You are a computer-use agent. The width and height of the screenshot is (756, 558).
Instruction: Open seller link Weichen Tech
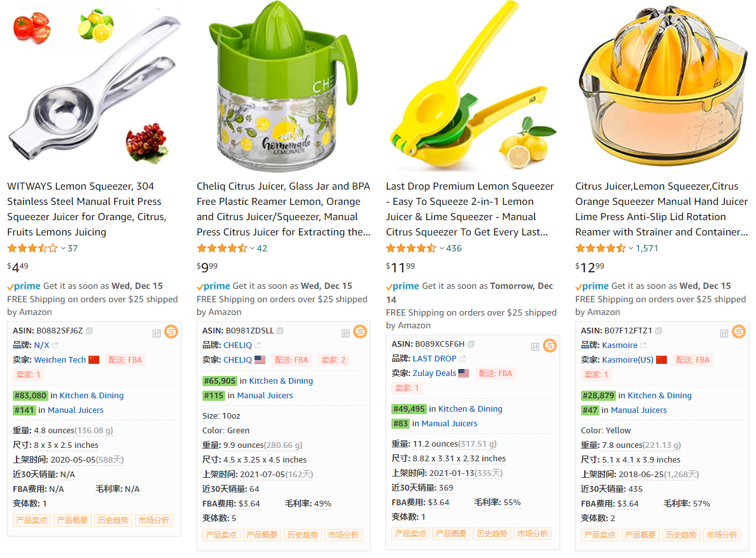60,359
